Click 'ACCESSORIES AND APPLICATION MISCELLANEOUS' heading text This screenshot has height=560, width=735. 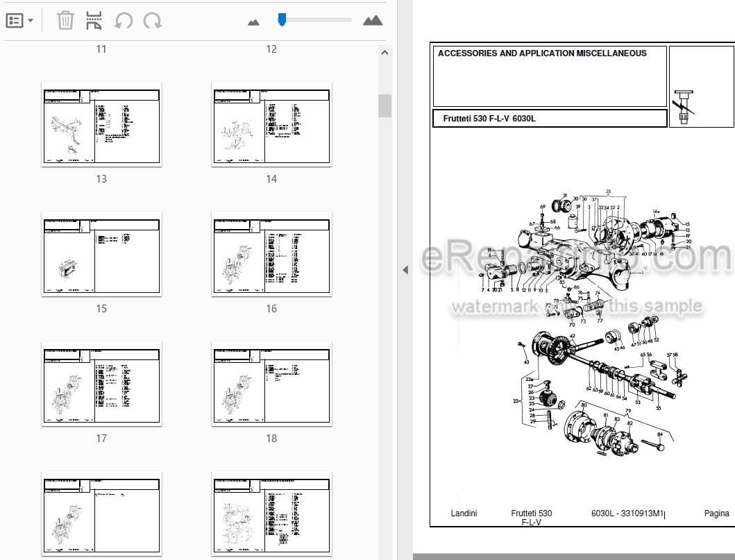[542, 53]
